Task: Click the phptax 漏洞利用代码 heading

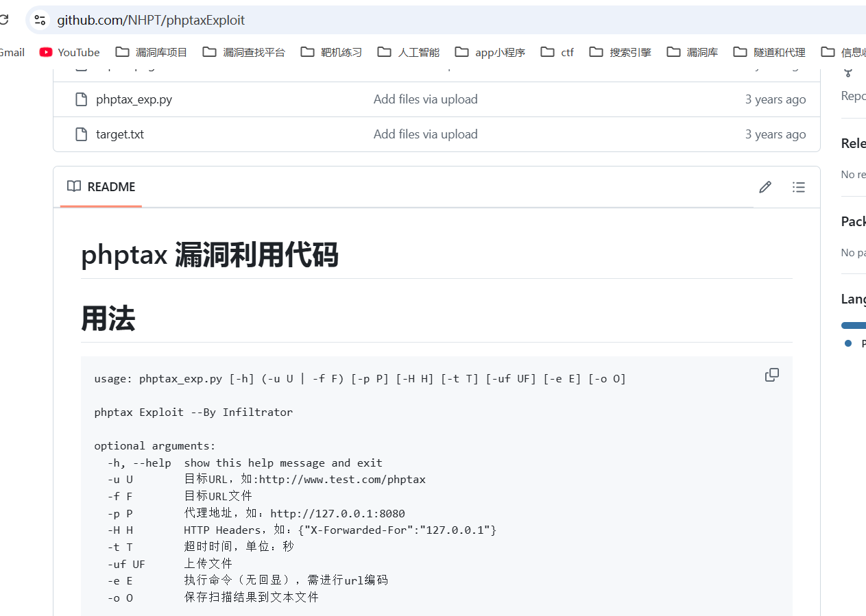Action: point(209,255)
